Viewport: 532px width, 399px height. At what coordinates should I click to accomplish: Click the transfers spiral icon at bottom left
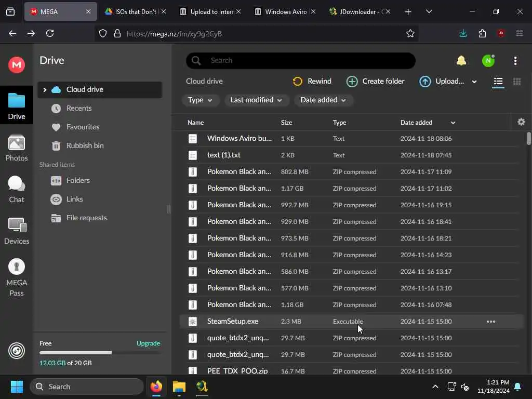[x=17, y=351]
